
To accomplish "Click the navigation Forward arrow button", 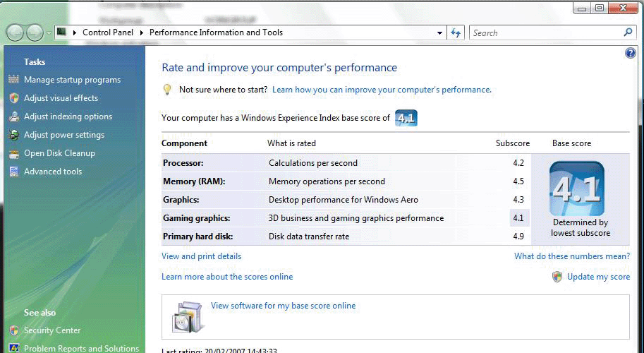I will click(x=35, y=32).
